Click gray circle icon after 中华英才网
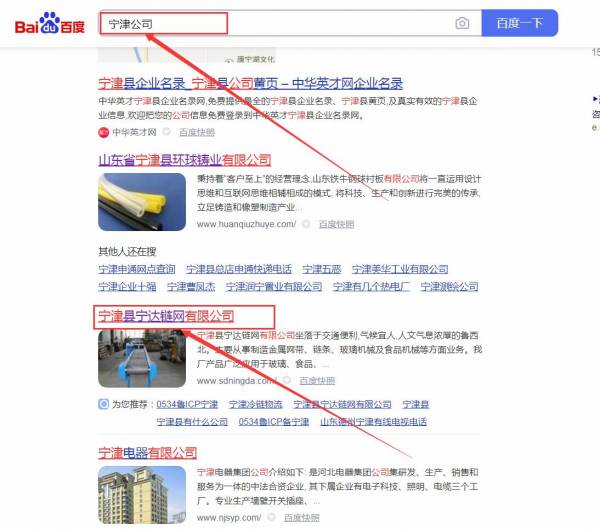The width and height of the screenshot is (600, 530). click(166, 132)
